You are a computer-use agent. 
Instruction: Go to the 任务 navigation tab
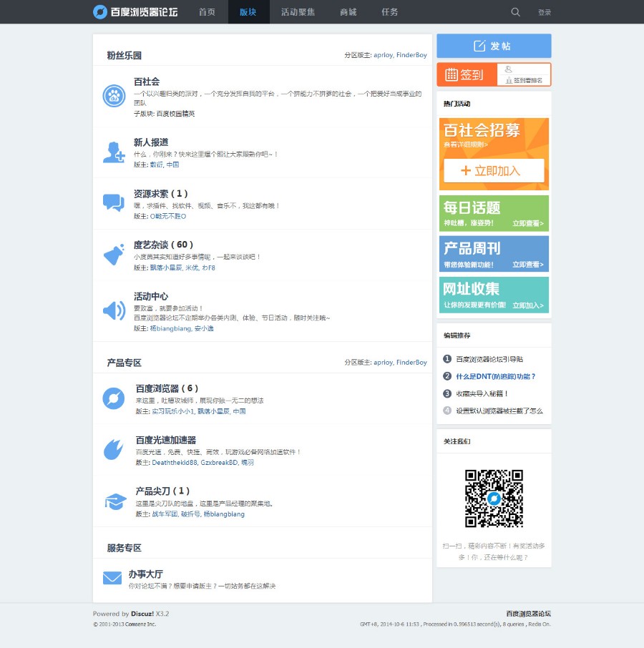tap(390, 12)
